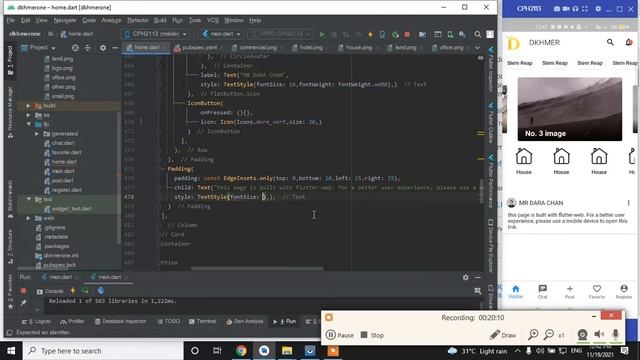Tap the No. 3 image carousel card
Image resolution: width=640 pixels, height=360 pixels.
click(x=570, y=109)
